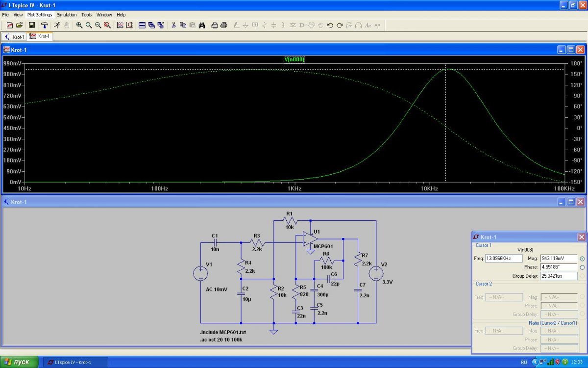Image resolution: width=588 pixels, height=368 pixels.
Task: Click the Run simulation icon
Action: coord(57,25)
